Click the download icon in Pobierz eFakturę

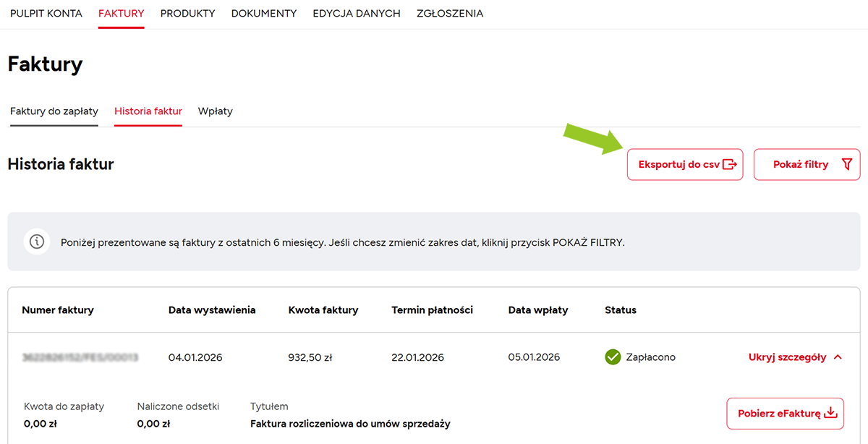coord(830,414)
